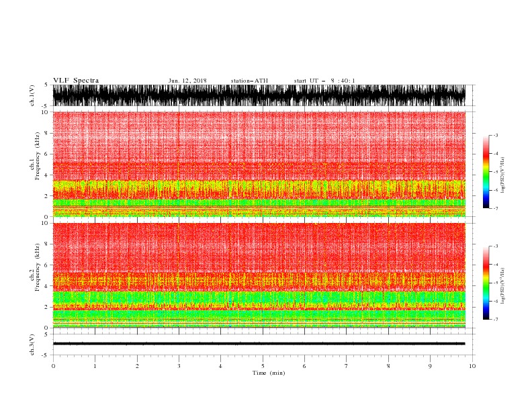This screenshot has width=532, height=411.
Task: Click the "4" tick on ch.2 frequency axis
Action: click(46, 286)
